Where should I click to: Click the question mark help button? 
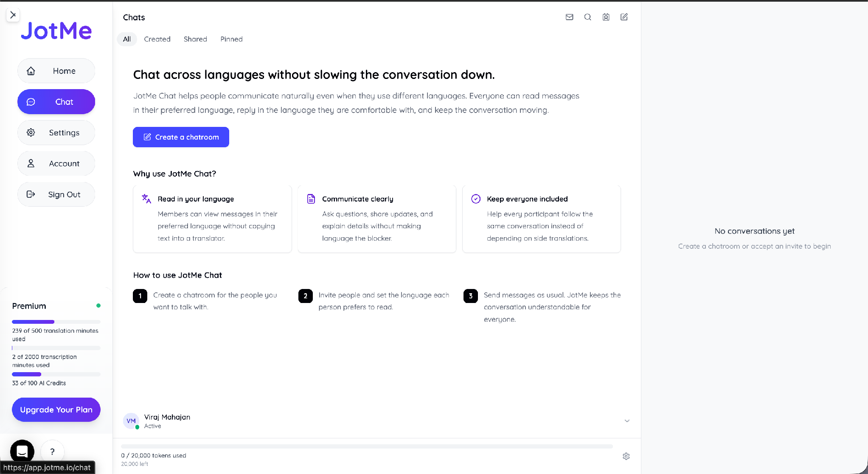tap(52, 452)
